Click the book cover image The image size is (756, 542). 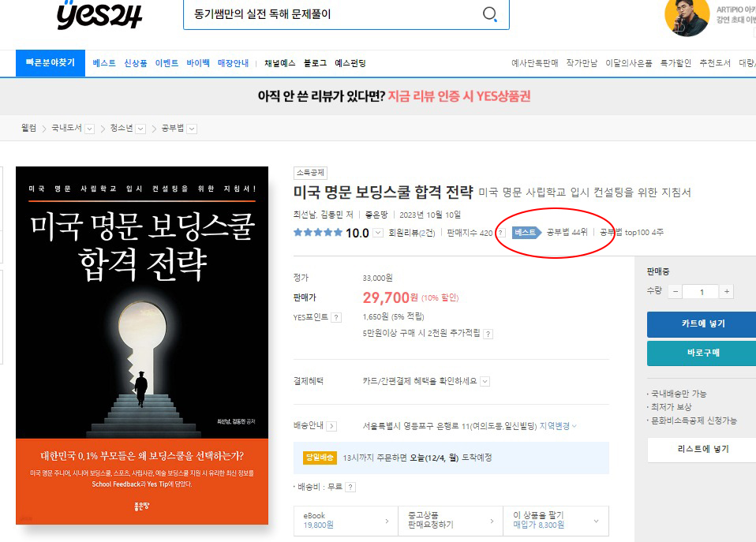point(142,346)
